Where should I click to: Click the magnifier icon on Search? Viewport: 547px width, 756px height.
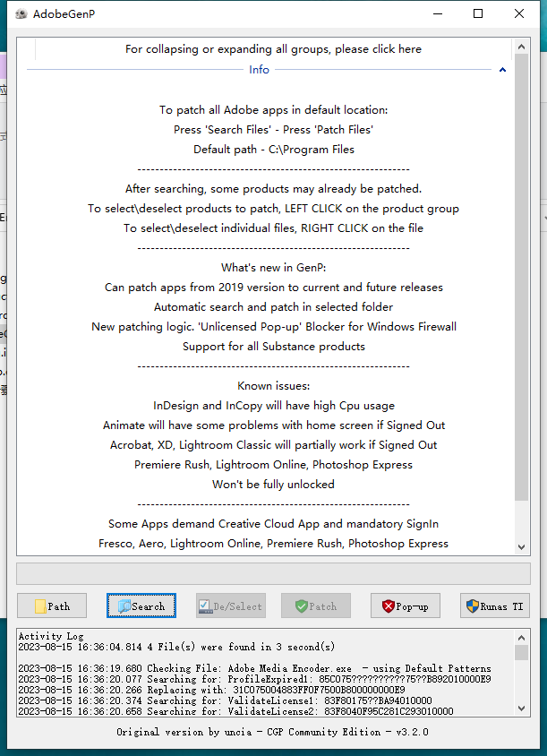124,606
